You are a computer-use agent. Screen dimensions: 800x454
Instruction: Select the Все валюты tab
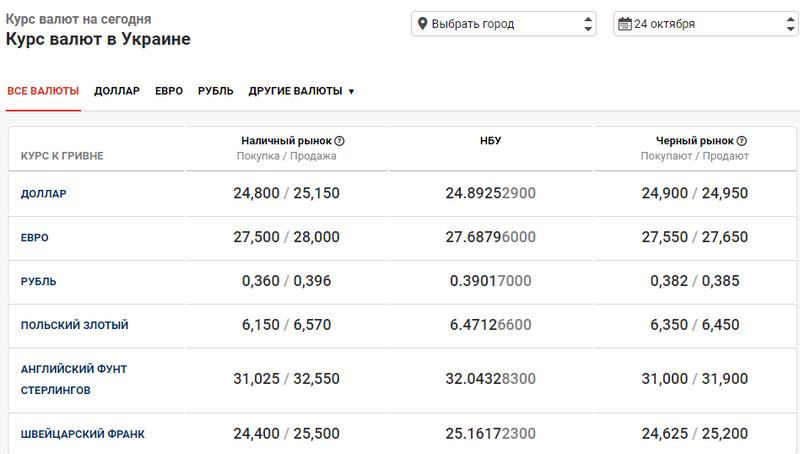tap(43, 91)
